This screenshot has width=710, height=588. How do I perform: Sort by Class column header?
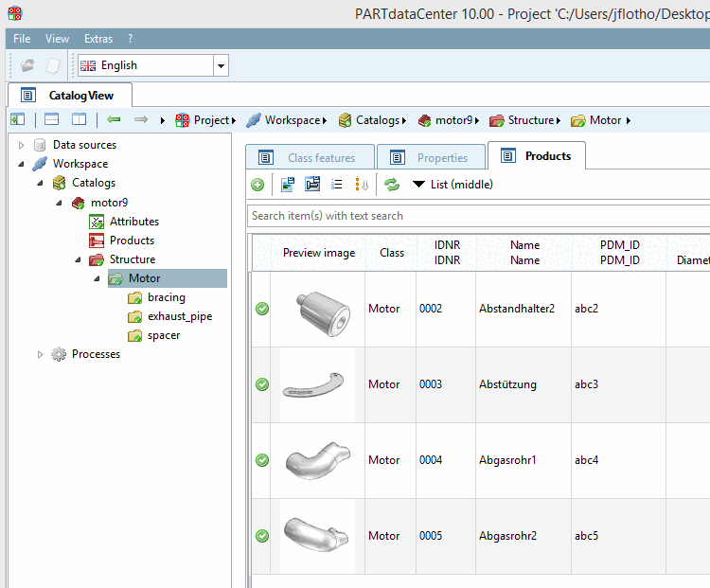[x=392, y=253]
